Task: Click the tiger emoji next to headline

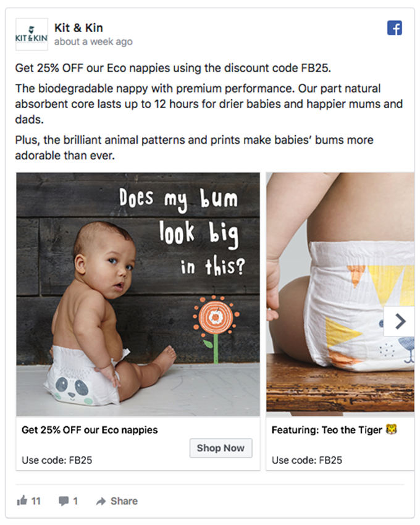Action: coord(391,429)
